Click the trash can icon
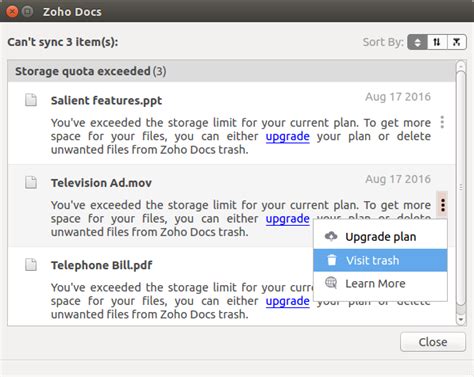 tap(332, 260)
